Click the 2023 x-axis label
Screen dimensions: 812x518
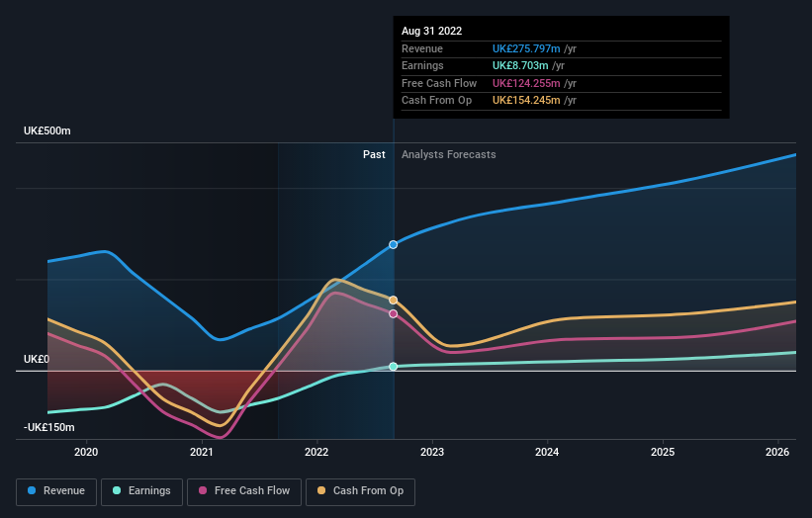click(x=432, y=452)
